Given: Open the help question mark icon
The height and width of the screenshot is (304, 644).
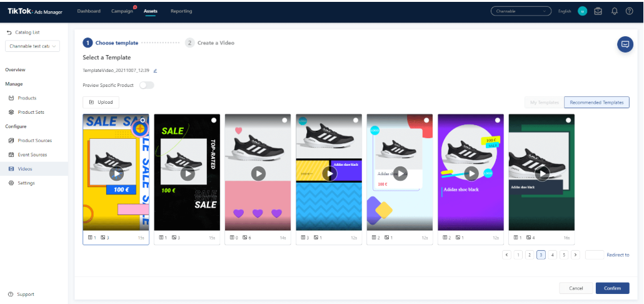Looking at the screenshot, I should pos(629,11).
